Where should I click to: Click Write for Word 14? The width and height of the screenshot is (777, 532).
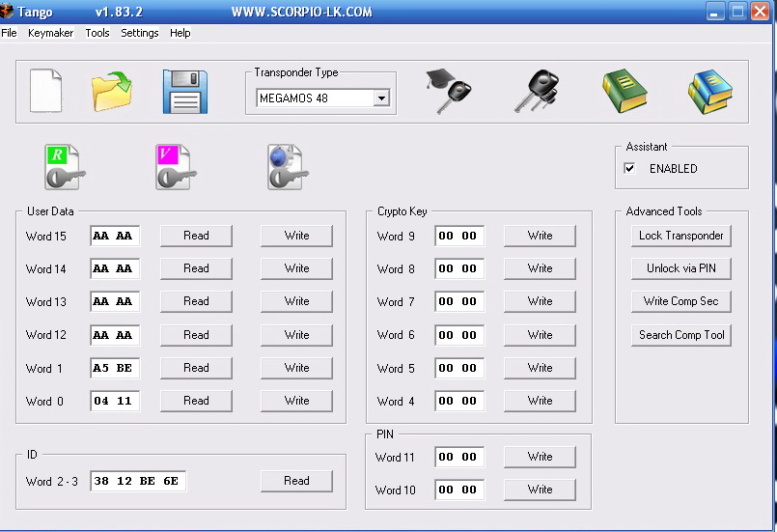pos(297,268)
